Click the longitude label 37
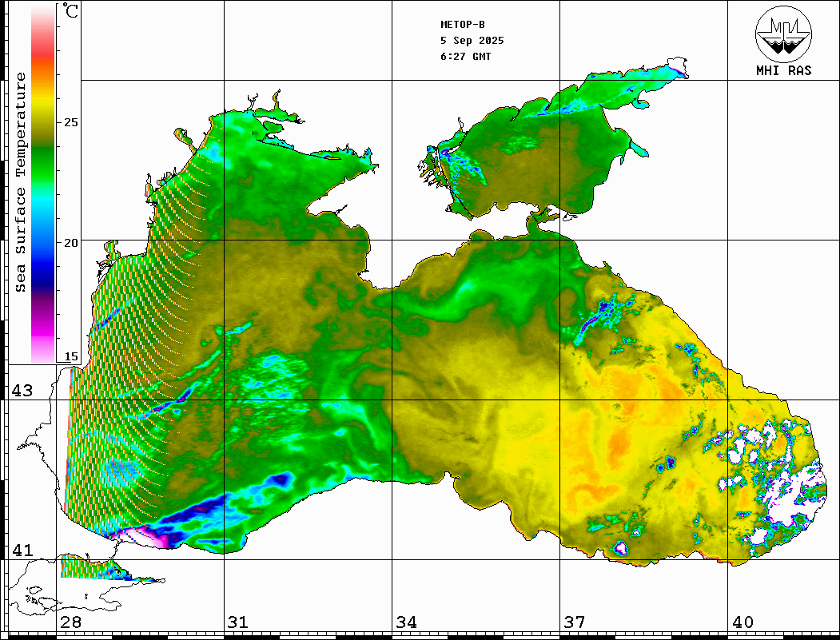The width and height of the screenshot is (840, 640). pos(575,622)
